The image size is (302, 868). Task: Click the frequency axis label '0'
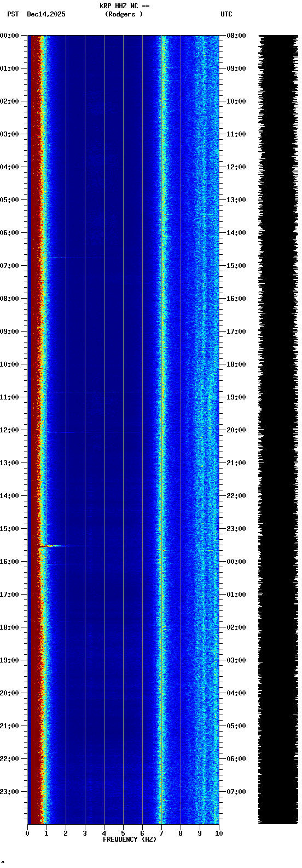point(27,833)
